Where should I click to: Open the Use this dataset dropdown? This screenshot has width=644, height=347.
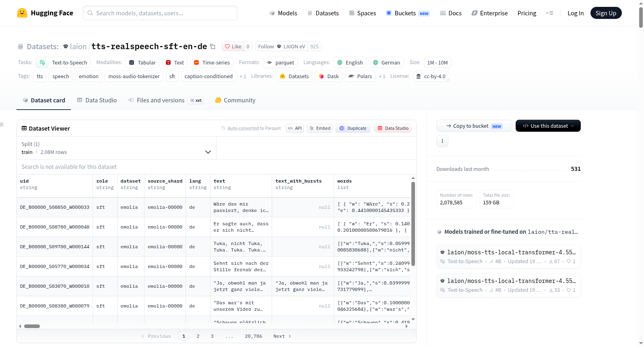coord(548,126)
